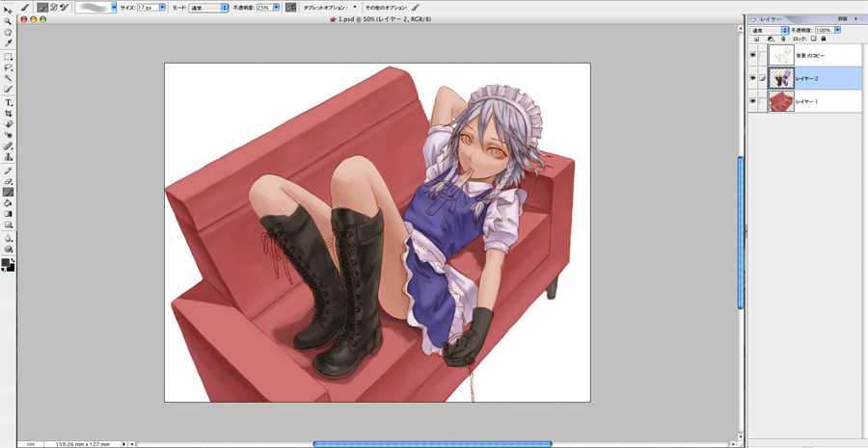Select the Rectangle shape tool
The width and height of the screenshot is (868, 448).
(8, 224)
